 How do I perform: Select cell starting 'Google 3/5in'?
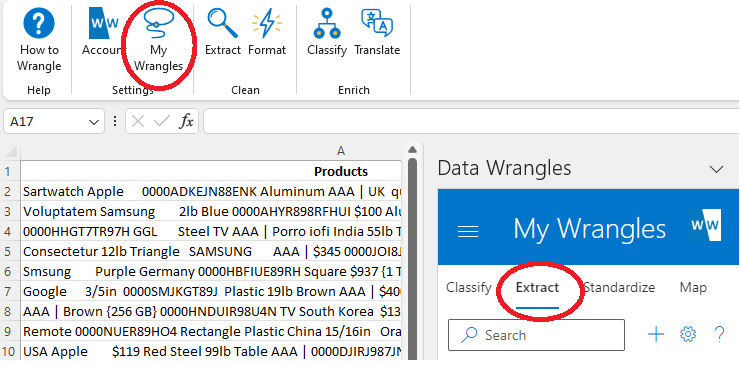click(211, 292)
